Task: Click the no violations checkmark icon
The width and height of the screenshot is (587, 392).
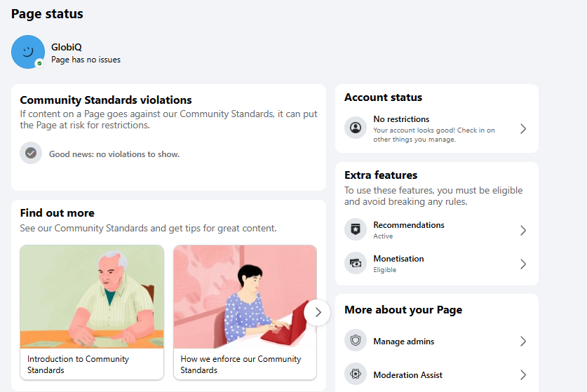Action: pyautogui.click(x=31, y=153)
